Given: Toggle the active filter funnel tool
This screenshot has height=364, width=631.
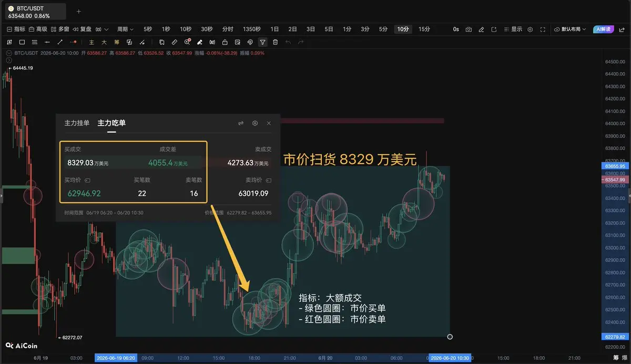Looking at the screenshot, I should (x=262, y=42).
